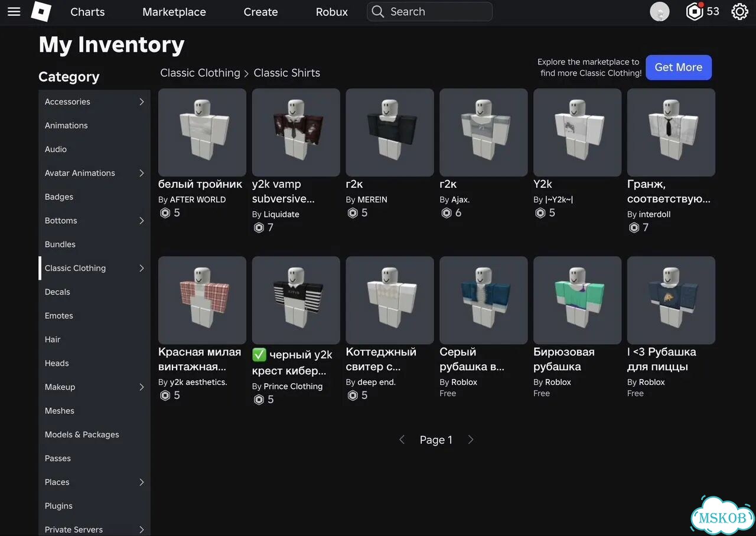The width and height of the screenshot is (756, 536).
Task: Open the Коттеджный свитер shirt thumbnail
Action: point(390,300)
